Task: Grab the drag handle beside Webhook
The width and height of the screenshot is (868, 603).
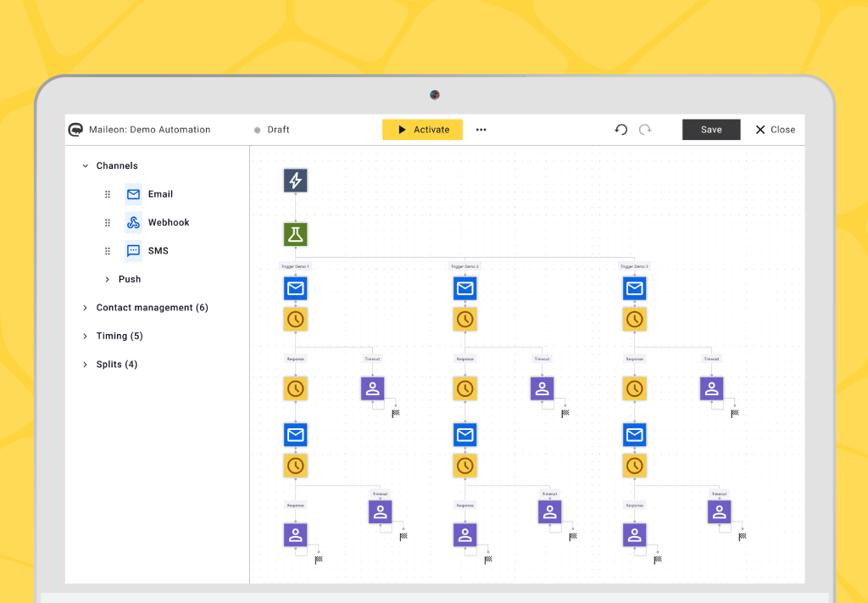Action: click(108, 222)
